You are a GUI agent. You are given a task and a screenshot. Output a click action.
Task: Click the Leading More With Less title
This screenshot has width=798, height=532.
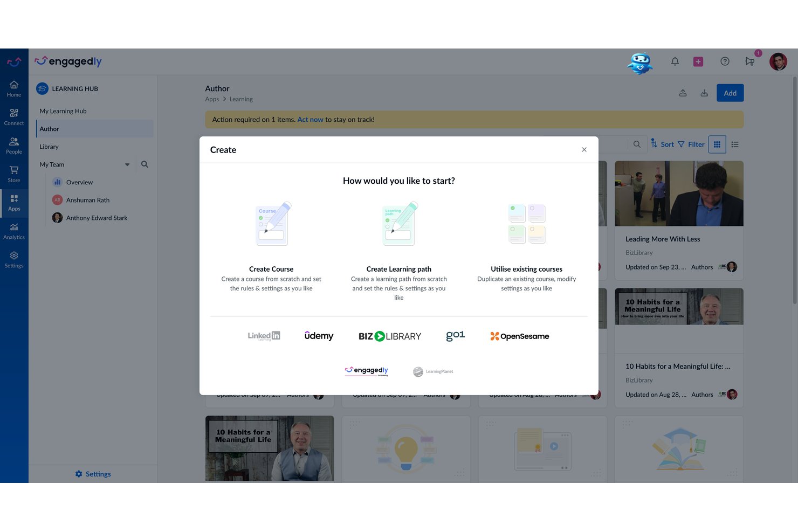pyautogui.click(x=663, y=239)
